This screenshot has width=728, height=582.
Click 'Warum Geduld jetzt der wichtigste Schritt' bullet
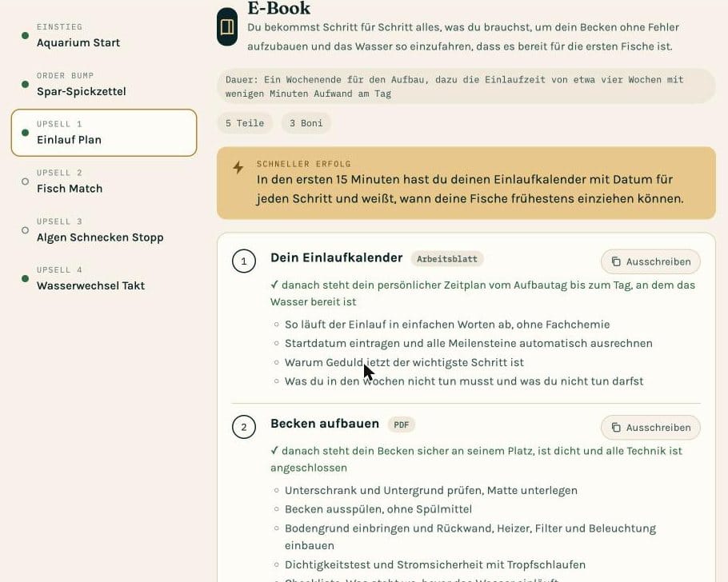tap(404, 362)
